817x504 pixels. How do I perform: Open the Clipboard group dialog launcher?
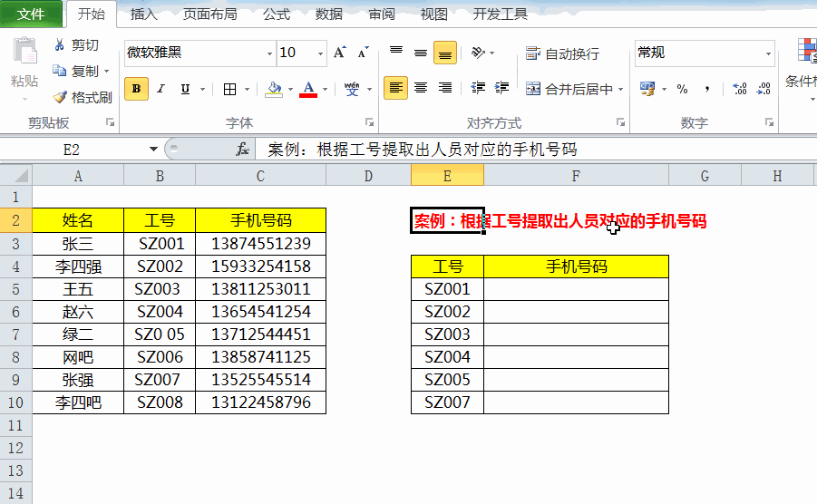[110, 122]
